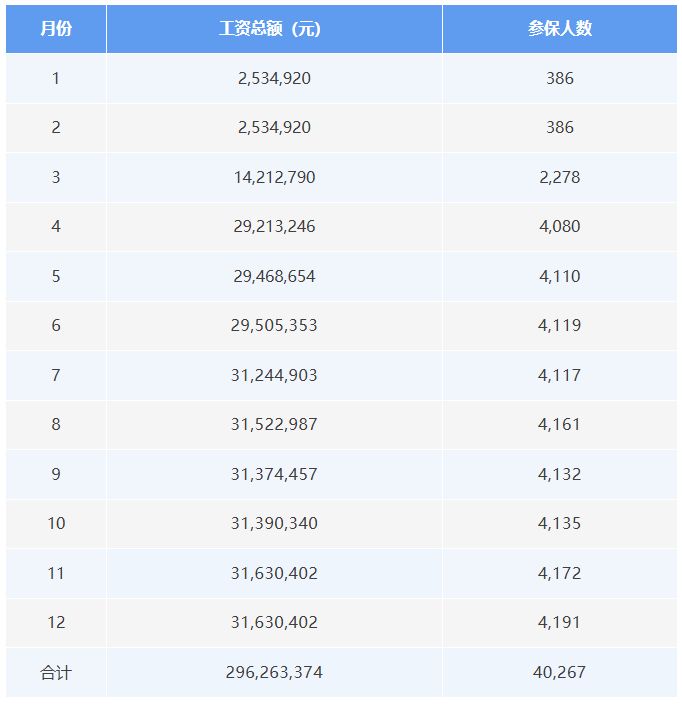Click the 参保人数 column header
Image resolution: width=682 pixels, height=705 pixels.
click(x=560, y=29)
